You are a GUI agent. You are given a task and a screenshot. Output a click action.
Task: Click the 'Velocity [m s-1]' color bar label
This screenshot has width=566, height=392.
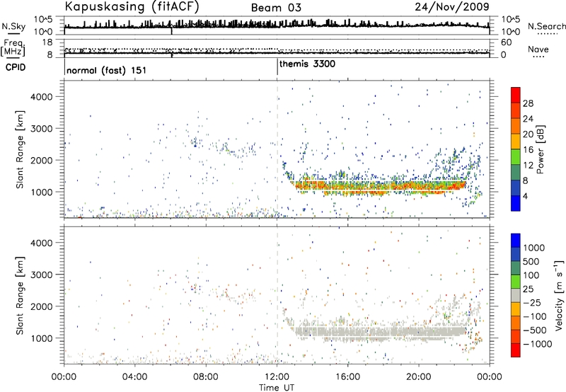559,295
